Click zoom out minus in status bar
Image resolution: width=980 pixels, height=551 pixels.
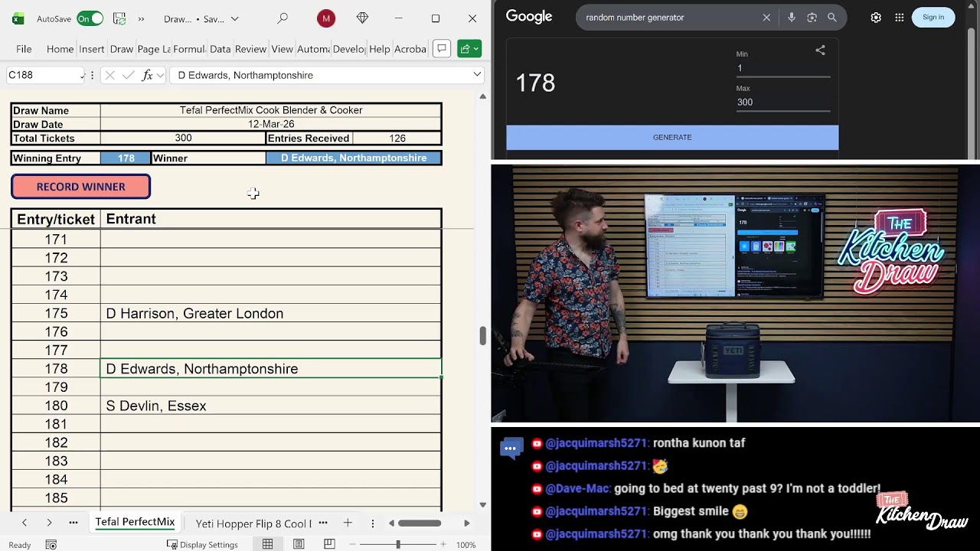pos(353,545)
